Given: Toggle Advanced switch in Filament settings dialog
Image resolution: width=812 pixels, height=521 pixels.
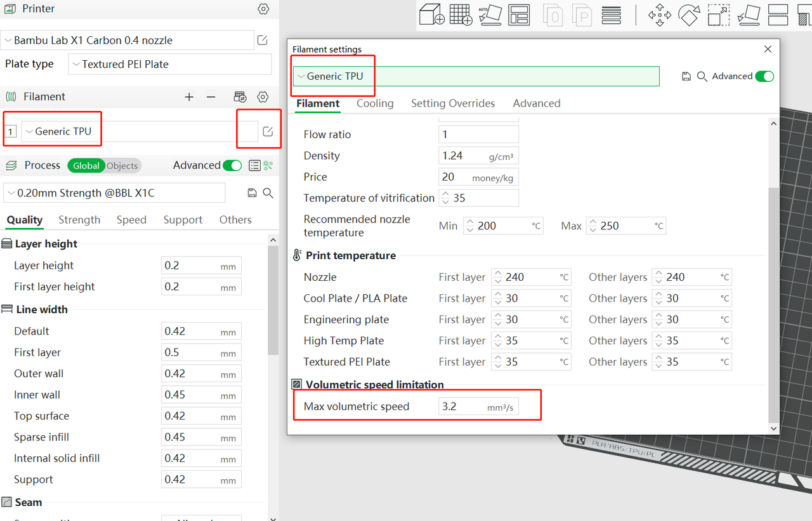Looking at the screenshot, I should [x=765, y=76].
